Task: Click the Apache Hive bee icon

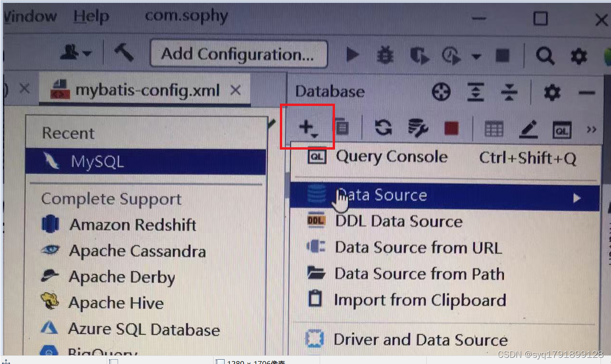Action: tap(50, 302)
